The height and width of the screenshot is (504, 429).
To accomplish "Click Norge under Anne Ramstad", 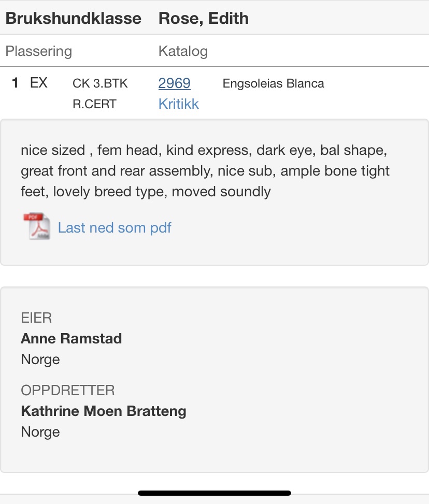I will pyautogui.click(x=40, y=359).
